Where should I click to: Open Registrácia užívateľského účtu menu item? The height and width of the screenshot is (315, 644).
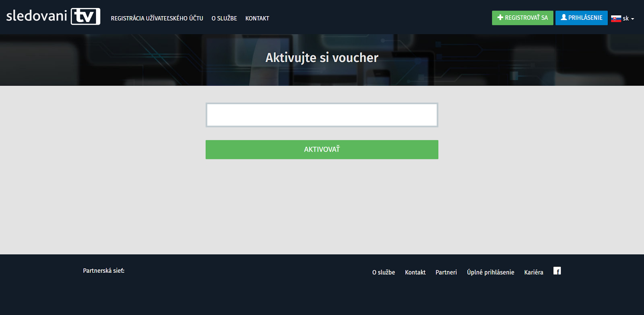click(x=157, y=19)
